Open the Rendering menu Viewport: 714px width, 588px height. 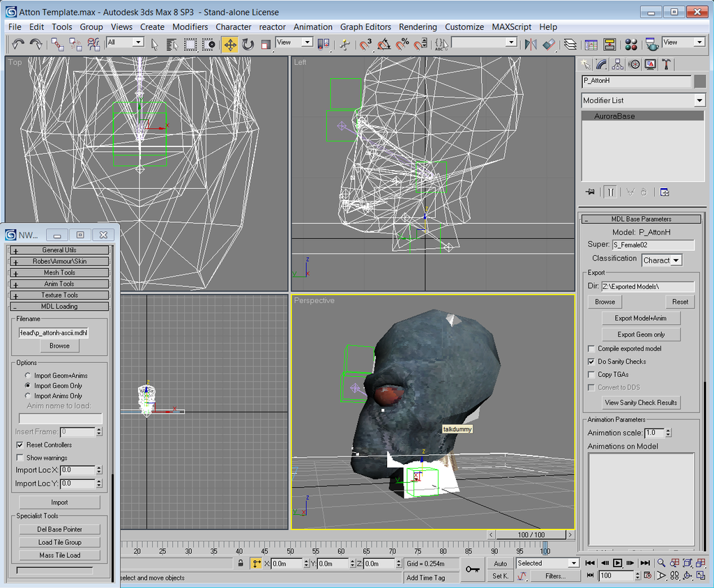[x=418, y=27]
